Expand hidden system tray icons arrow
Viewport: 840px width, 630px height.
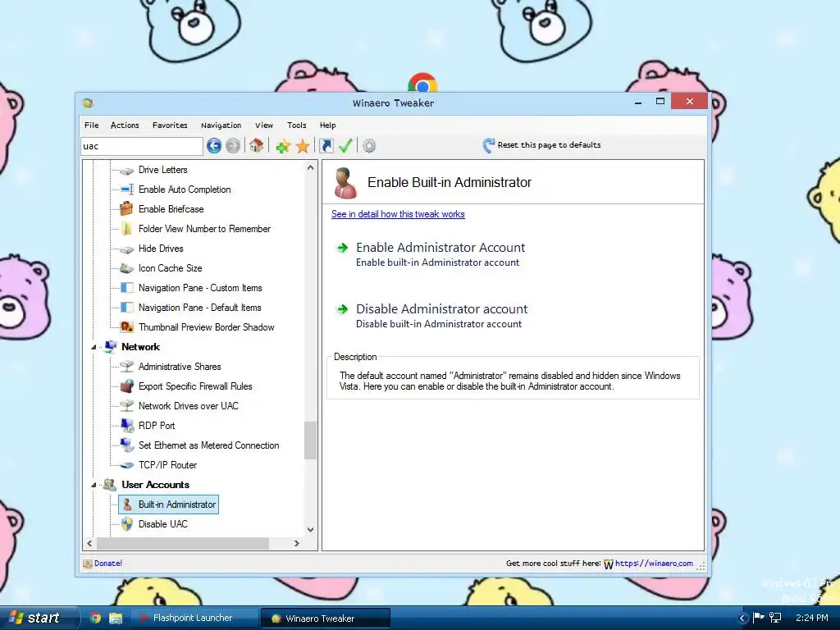click(x=742, y=619)
